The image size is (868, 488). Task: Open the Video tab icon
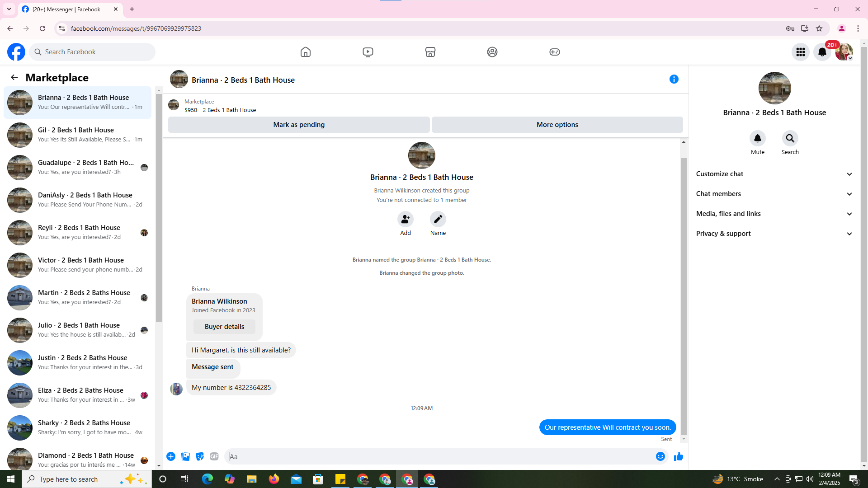(368, 52)
